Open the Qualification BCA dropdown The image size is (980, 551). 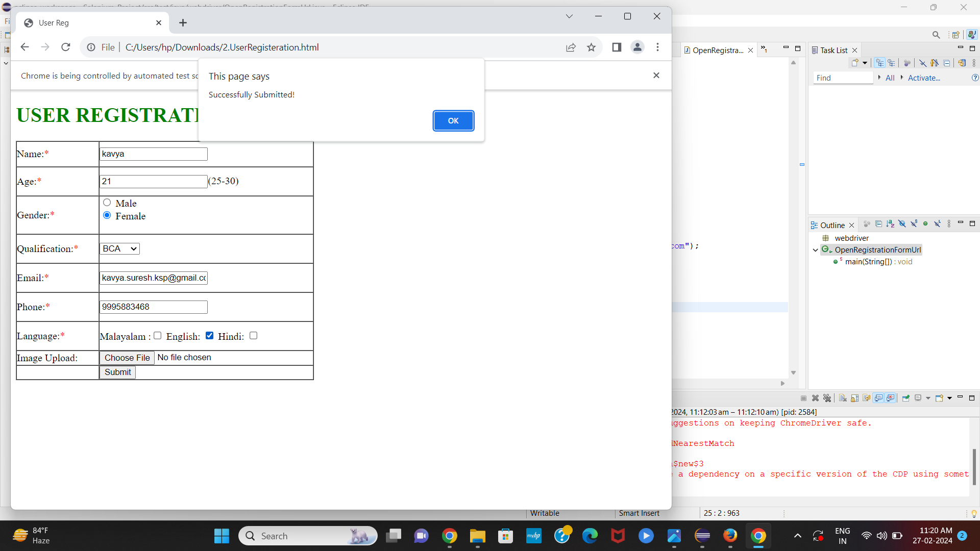click(x=119, y=248)
